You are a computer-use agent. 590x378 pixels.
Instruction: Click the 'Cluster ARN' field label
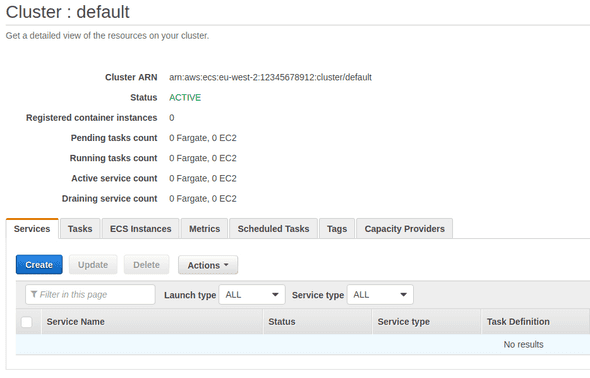(x=131, y=77)
